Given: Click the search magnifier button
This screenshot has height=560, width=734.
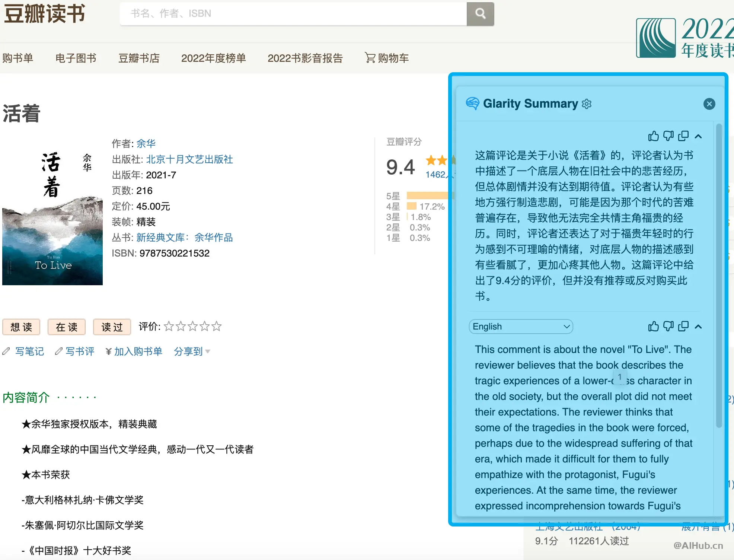Looking at the screenshot, I should point(480,14).
